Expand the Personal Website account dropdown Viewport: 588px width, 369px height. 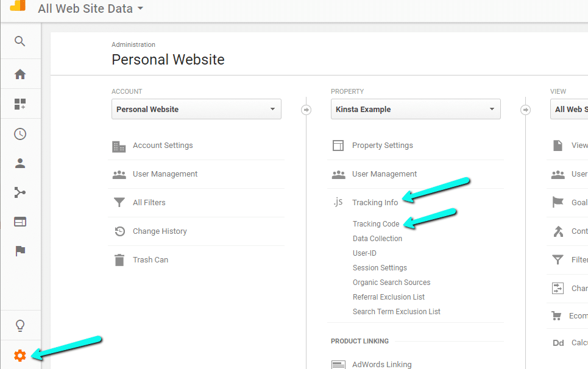(x=196, y=110)
